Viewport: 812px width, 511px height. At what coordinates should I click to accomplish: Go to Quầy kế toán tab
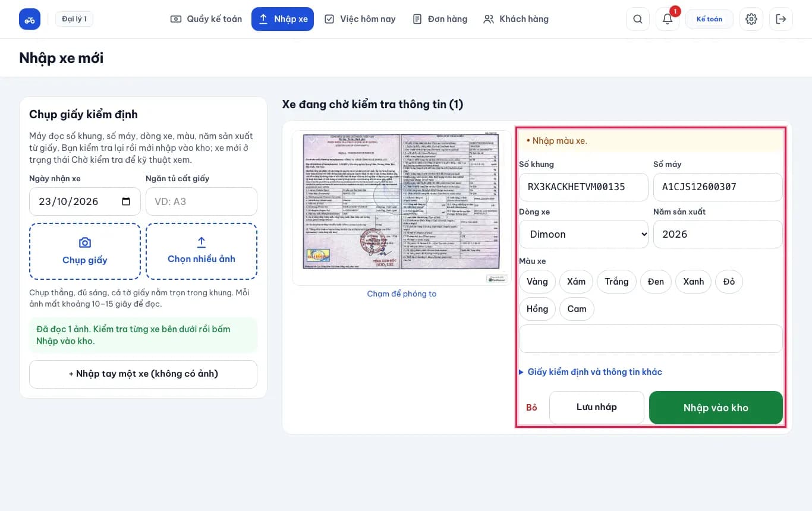[x=206, y=19]
